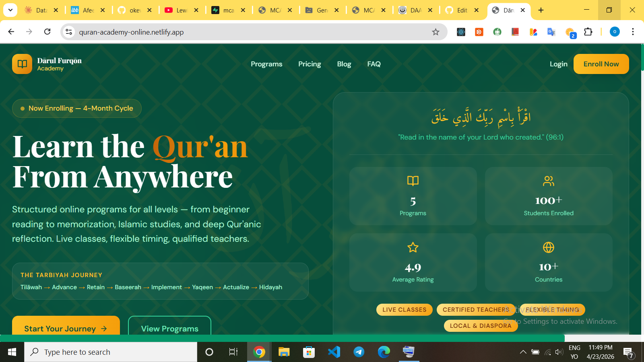This screenshot has width=644, height=362.
Task: Go to the Pricing navigation item
Action: coord(310,64)
